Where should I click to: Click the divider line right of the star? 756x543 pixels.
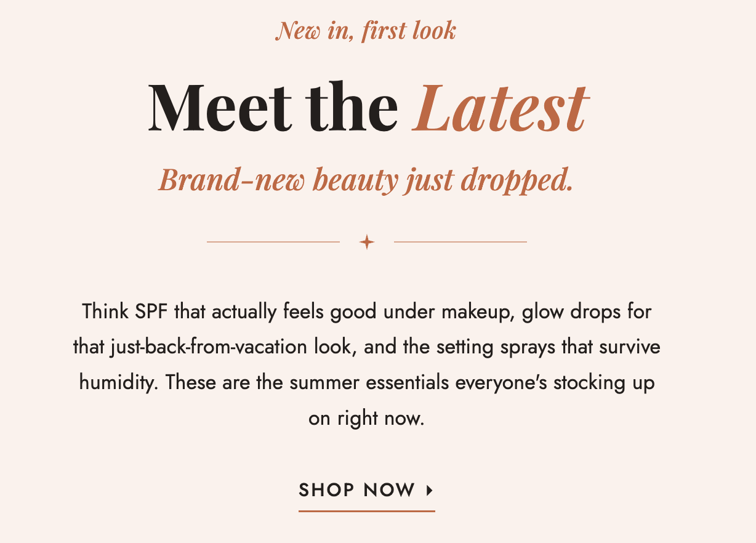tap(460, 242)
